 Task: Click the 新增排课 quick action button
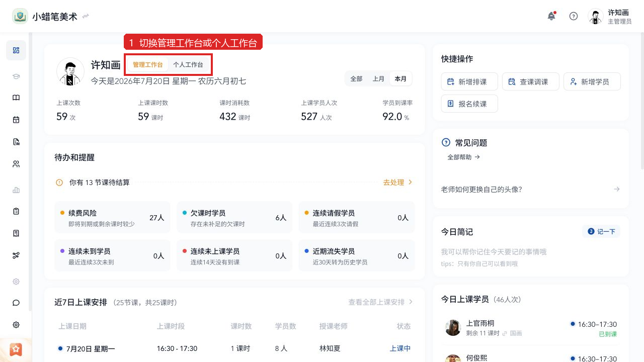click(x=470, y=81)
